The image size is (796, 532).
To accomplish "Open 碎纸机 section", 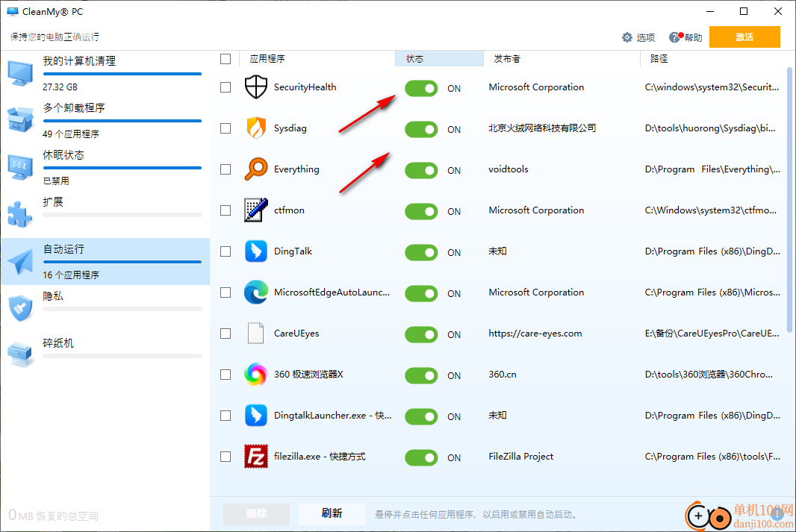I will point(105,354).
